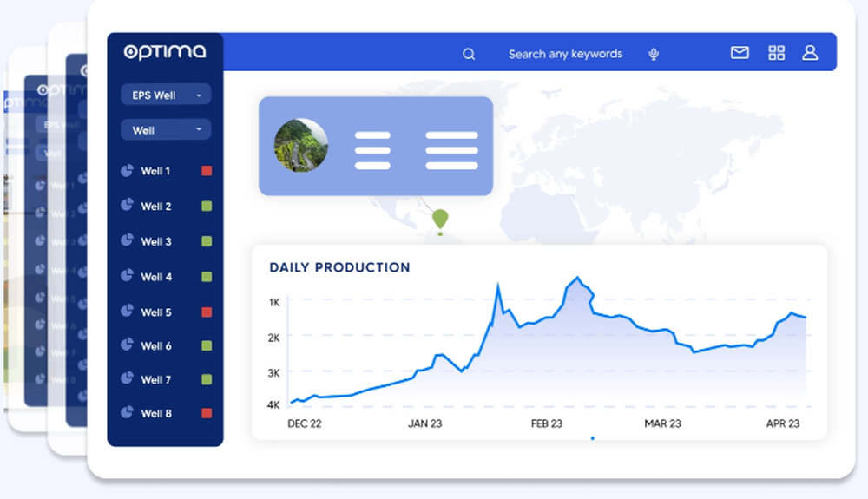Select Well 3 in the sidebar
Viewport: 868px width, 499px height.
coord(156,242)
